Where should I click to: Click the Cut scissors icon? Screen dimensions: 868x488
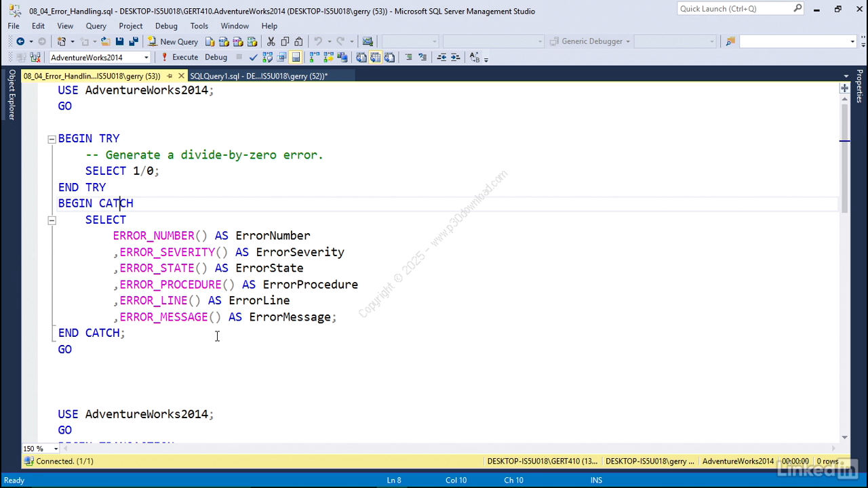(271, 41)
